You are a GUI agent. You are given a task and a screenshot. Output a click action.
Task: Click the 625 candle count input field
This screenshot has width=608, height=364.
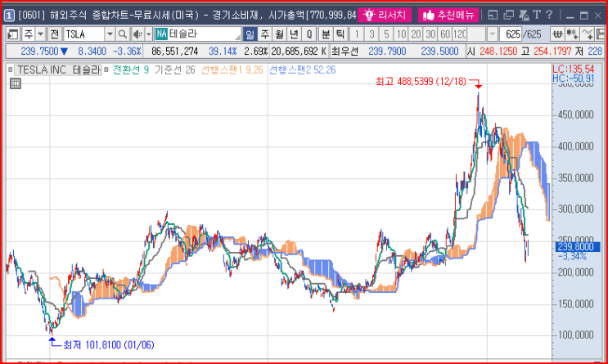511,34
